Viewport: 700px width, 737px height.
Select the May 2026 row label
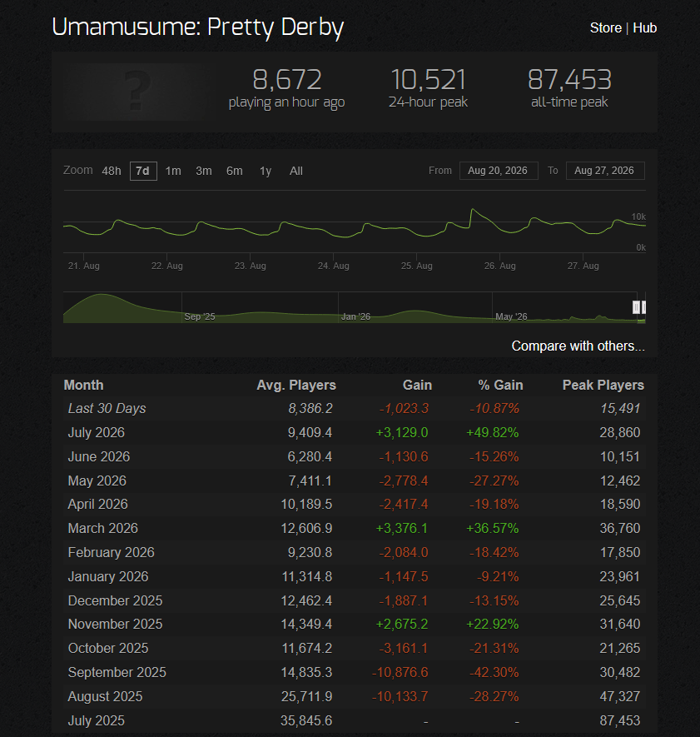click(97, 481)
